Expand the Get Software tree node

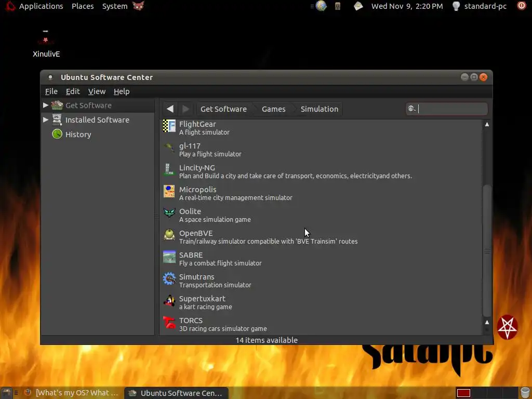point(46,105)
